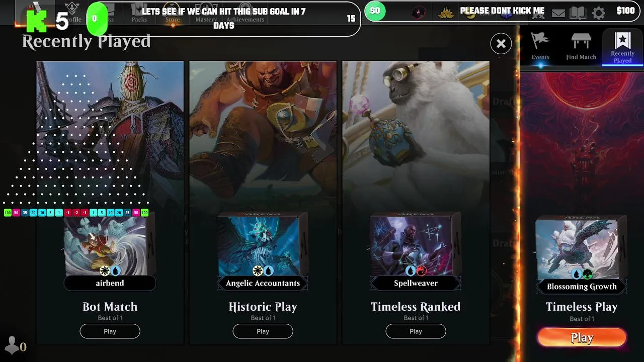Open the settings gear icon
The height and width of the screenshot is (362, 644).
point(598,13)
